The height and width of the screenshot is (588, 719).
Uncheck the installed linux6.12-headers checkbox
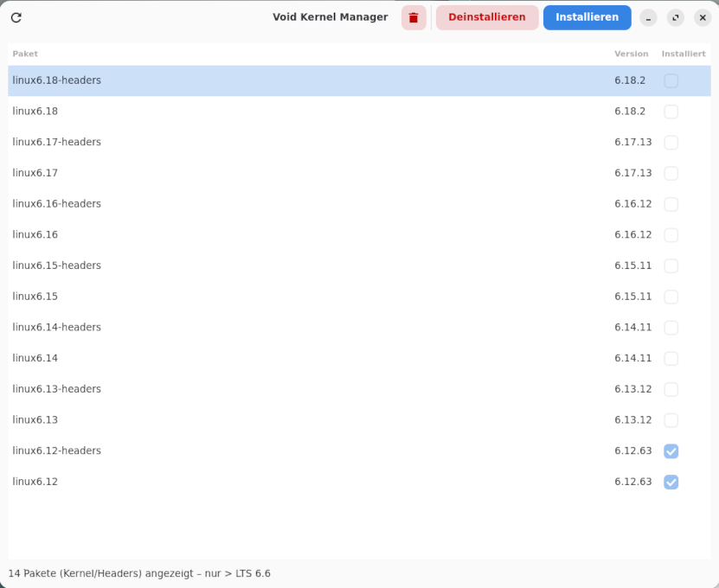pyautogui.click(x=671, y=451)
